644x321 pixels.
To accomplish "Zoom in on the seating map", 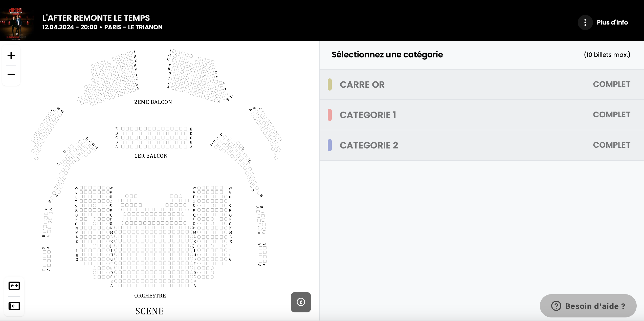I will 11,56.
